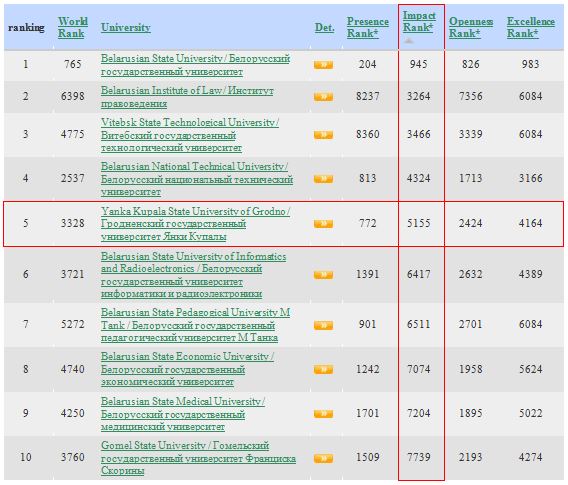Open Belarusian National Technical University link
Image resolution: width=568 pixels, height=485 pixels.
[197, 179]
